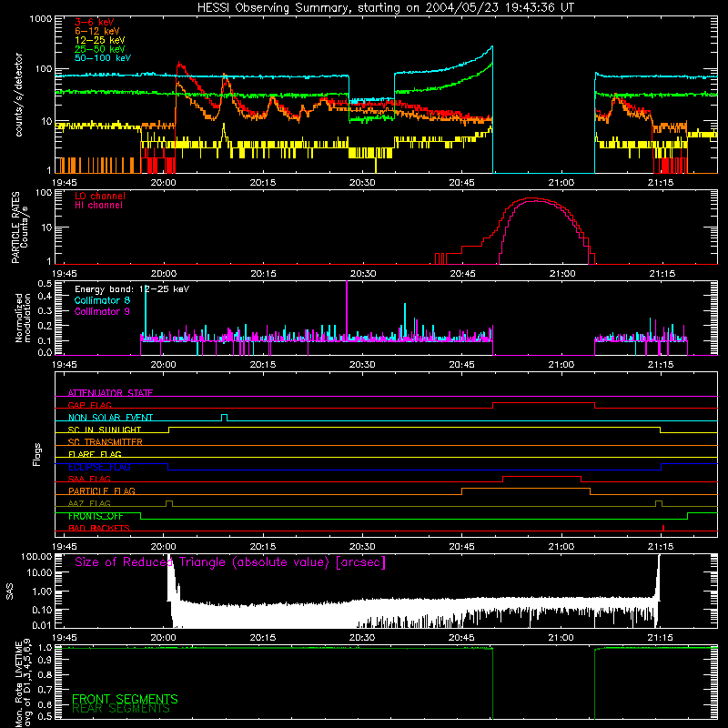Viewport: 728px width, 728px height.
Task: Click the SC TRANSMITTER flag label
Action: [x=105, y=442]
